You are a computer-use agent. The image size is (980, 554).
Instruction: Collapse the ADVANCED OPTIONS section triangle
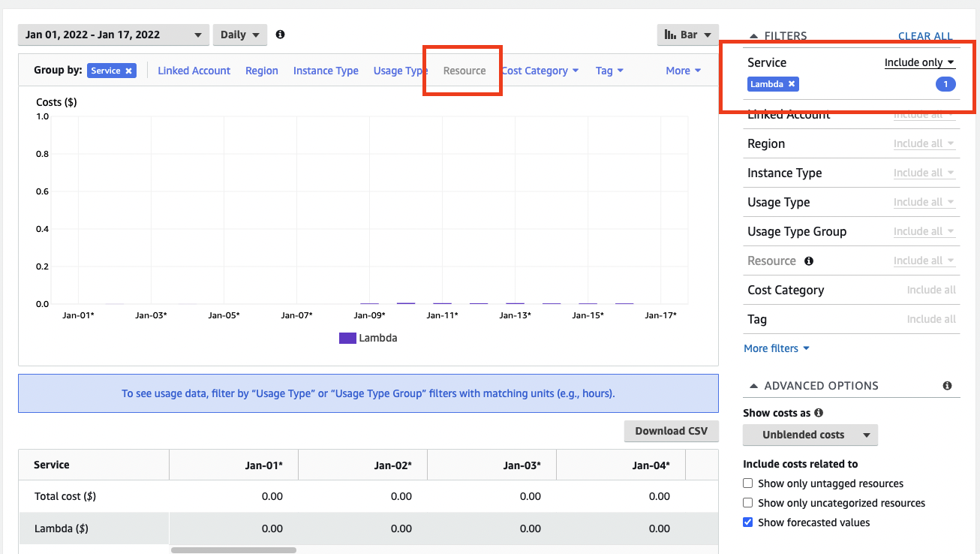754,386
